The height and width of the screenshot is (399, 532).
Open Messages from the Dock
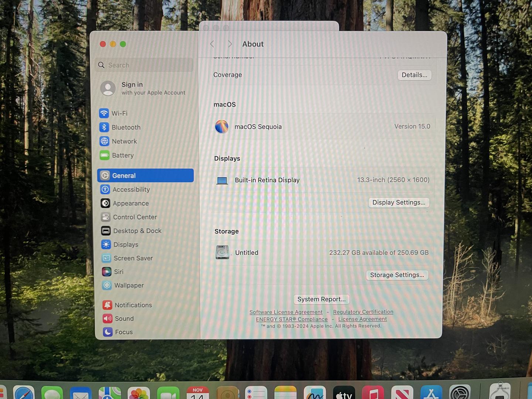[x=52, y=393]
